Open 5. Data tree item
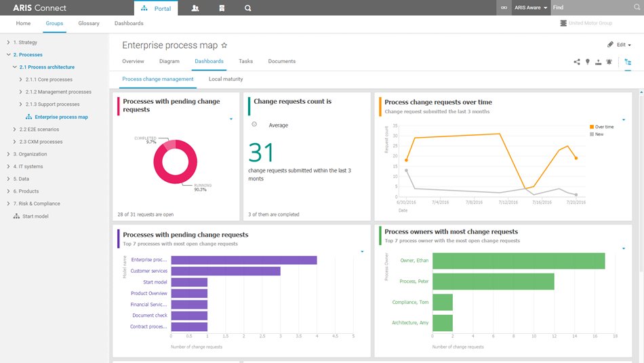Viewport: 644px width, 363px height. [x=21, y=179]
